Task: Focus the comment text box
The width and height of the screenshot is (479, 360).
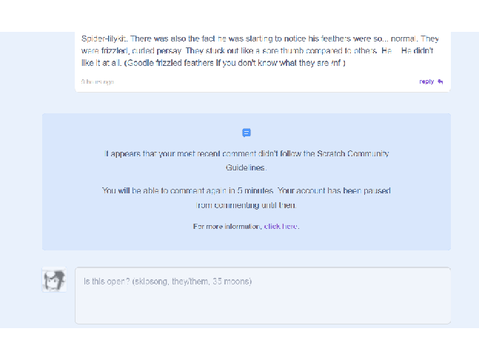Action: (263, 295)
